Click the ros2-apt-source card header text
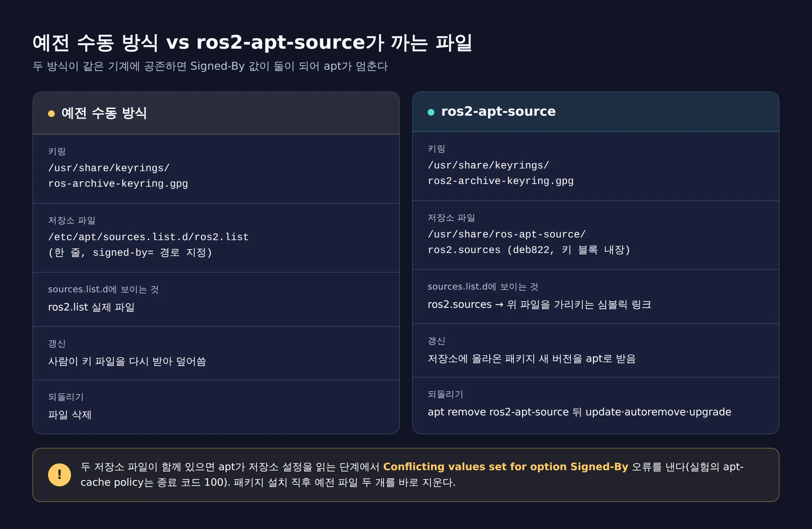The width and height of the screenshot is (812, 529). pos(498,112)
